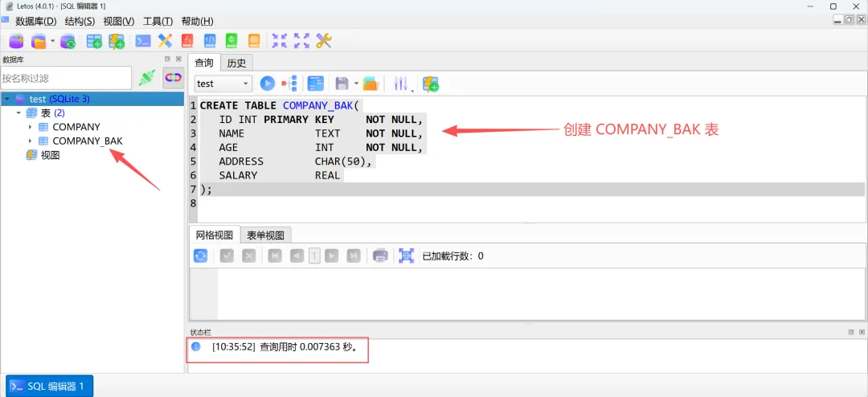The image size is (868, 397).
Task: Select the COMPANY table in tree
Action: pos(76,127)
